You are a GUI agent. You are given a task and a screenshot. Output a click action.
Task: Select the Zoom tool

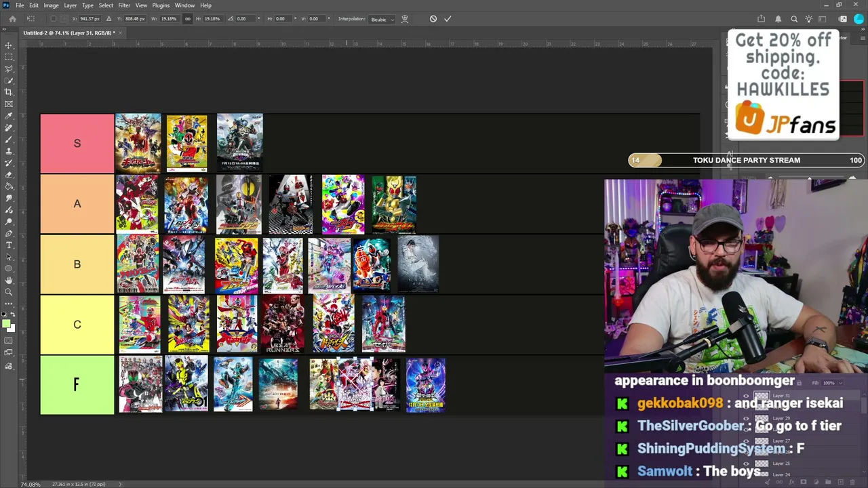(x=9, y=292)
